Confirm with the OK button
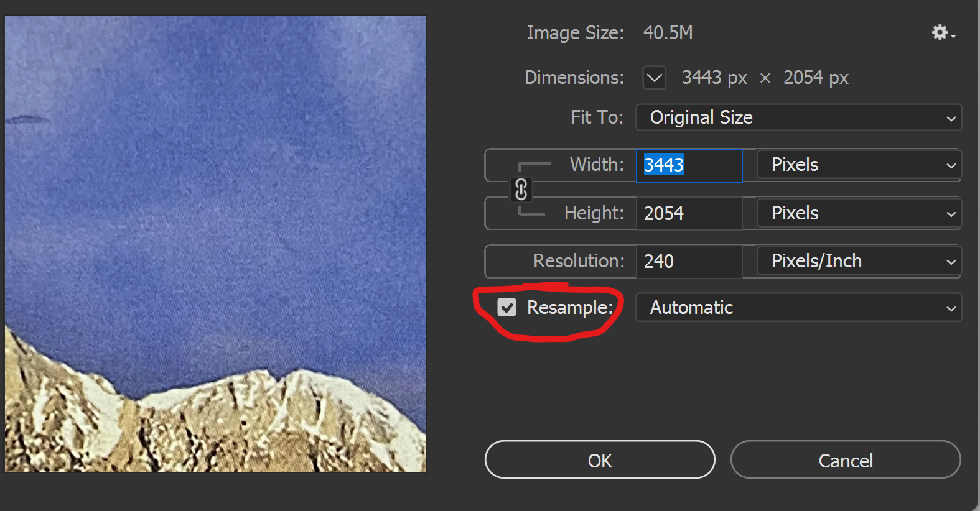 pyautogui.click(x=599, y=460)
